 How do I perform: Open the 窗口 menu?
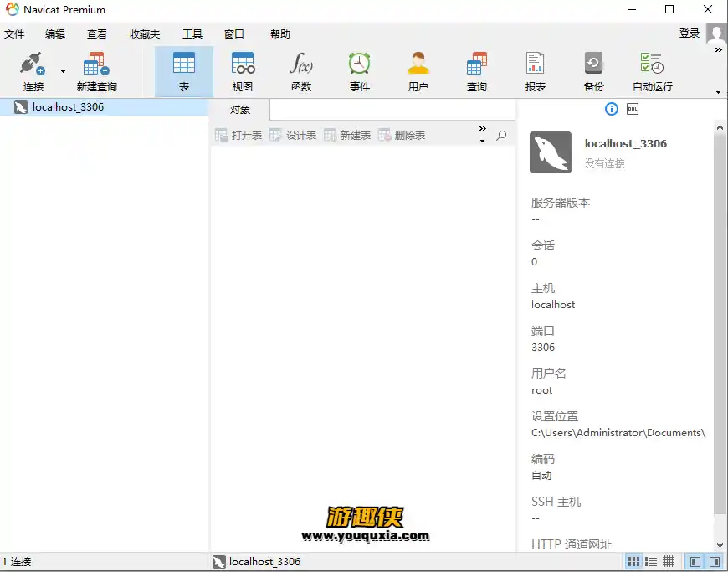pos(233,34)
